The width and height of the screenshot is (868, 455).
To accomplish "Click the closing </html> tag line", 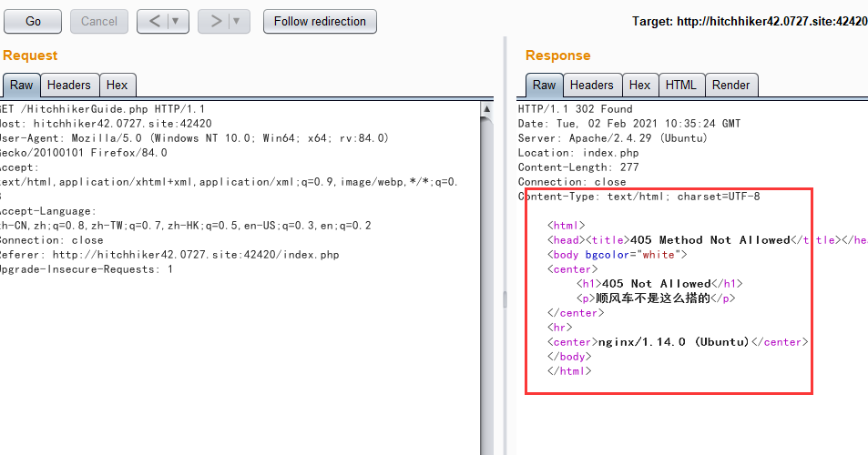I will click(x=569, y=371).
